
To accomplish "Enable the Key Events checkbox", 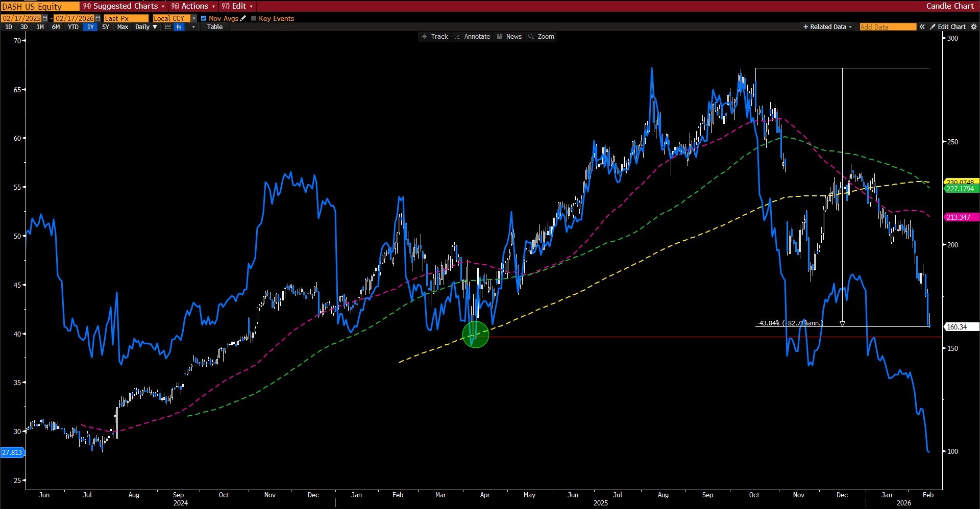I will tap(254, 18).
